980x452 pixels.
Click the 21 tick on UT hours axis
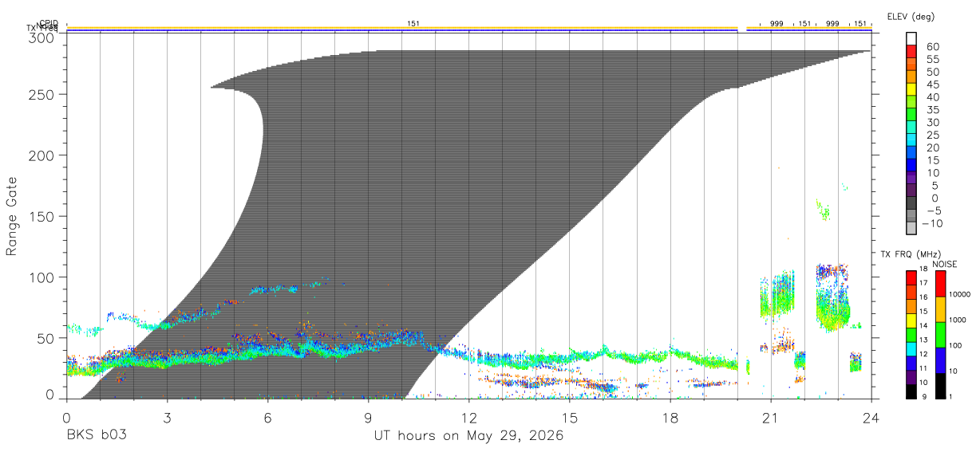click(x=771, y=417)
